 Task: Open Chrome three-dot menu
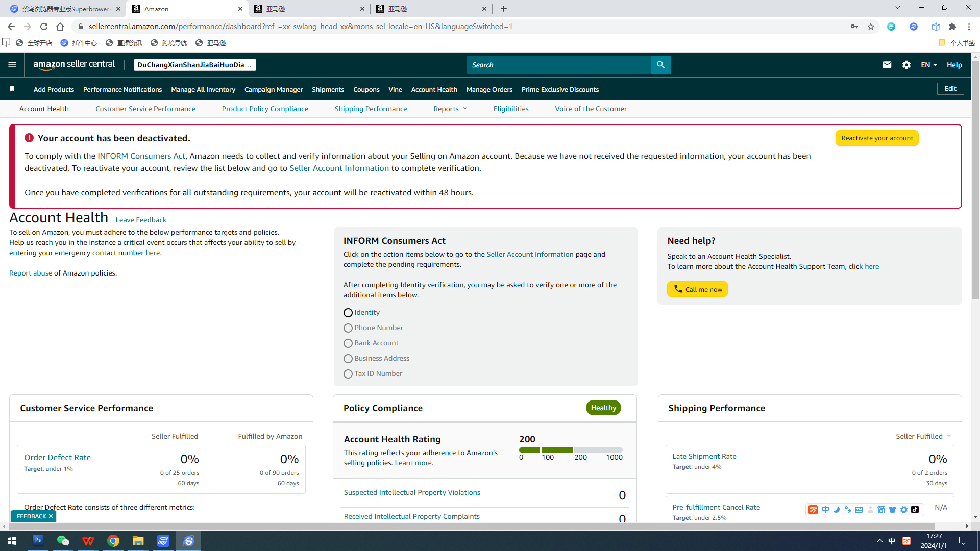point(969,27)
